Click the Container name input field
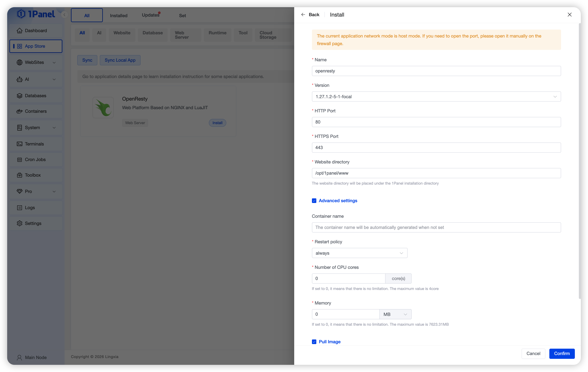 tap(436, 227)
